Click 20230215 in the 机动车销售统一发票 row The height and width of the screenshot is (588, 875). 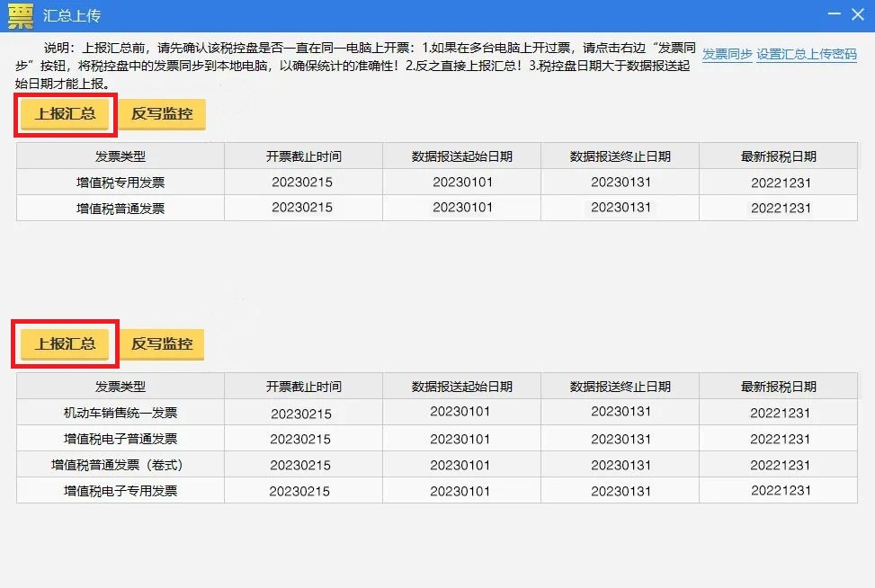[301, 414]
